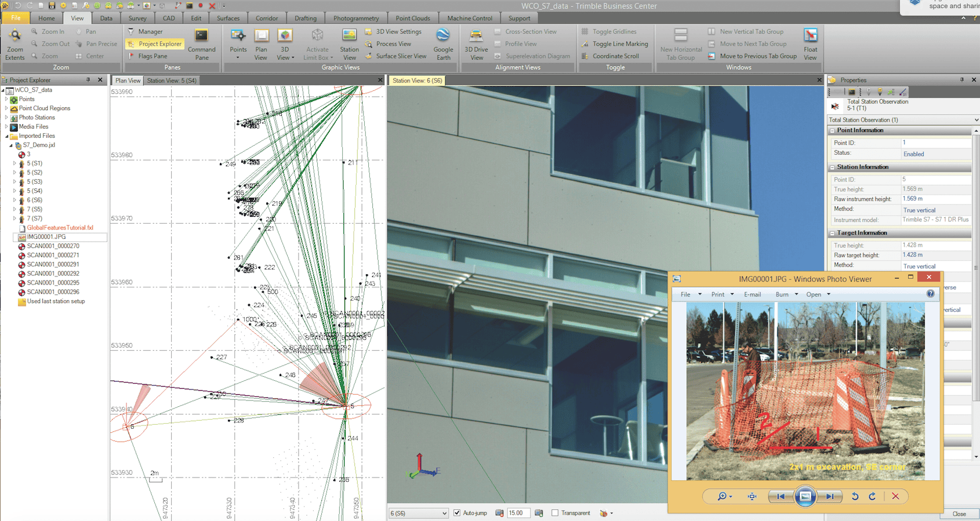Delete the photo in Photo Viewer
980x521 pixels.
pyautogui.click(x=895, y=496)
